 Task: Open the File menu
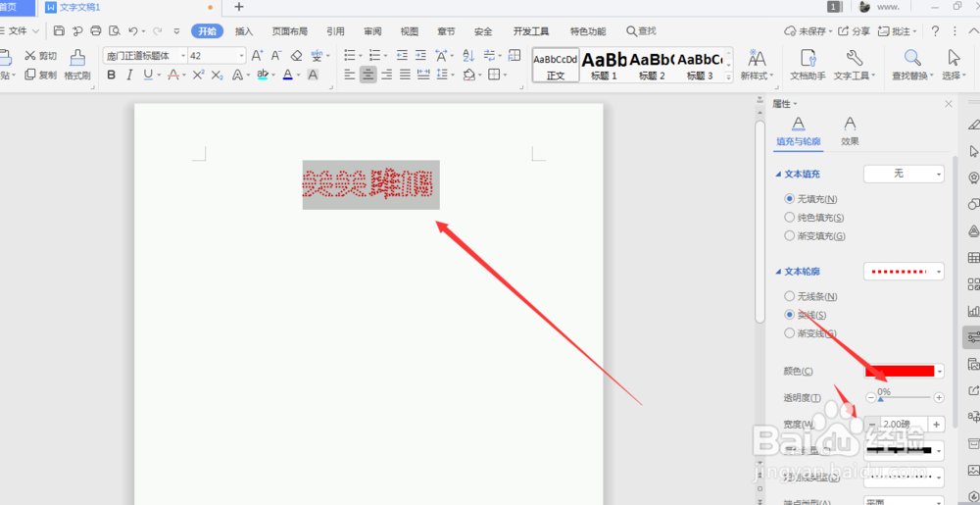(19, 30)
